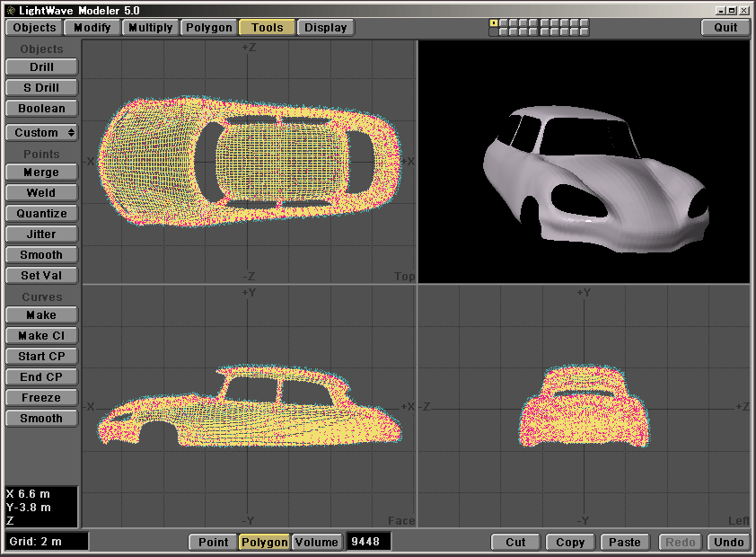Switch to the Objects tab
The width and height of the screenshot is (756, 557).
click(34, 28)
